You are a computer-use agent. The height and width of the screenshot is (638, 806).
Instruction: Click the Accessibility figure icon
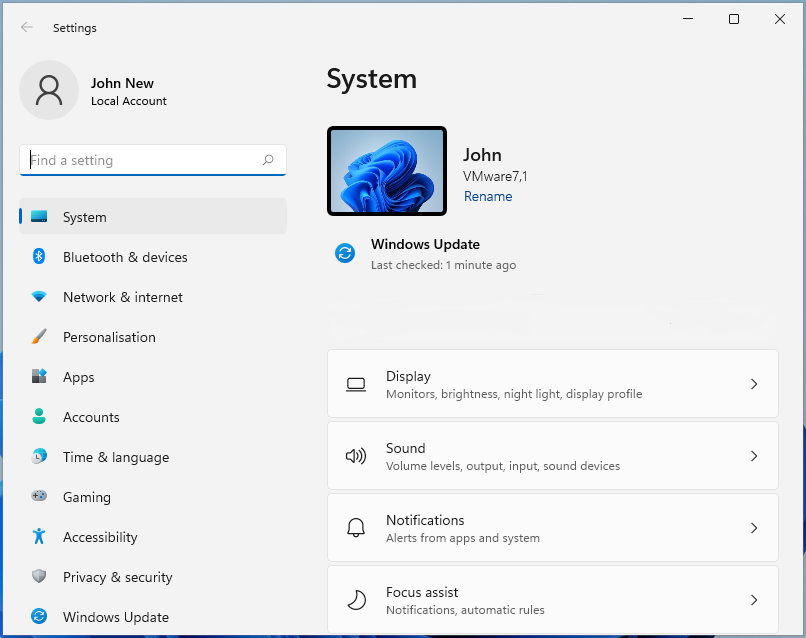click(39, 536)
